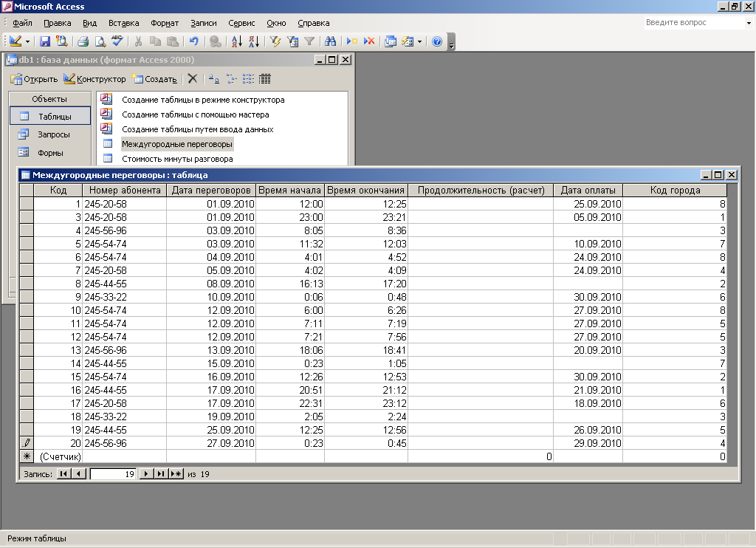Select 'Создание таблицы с помощью мастера'
756x548 pixels.
[195, 114]
